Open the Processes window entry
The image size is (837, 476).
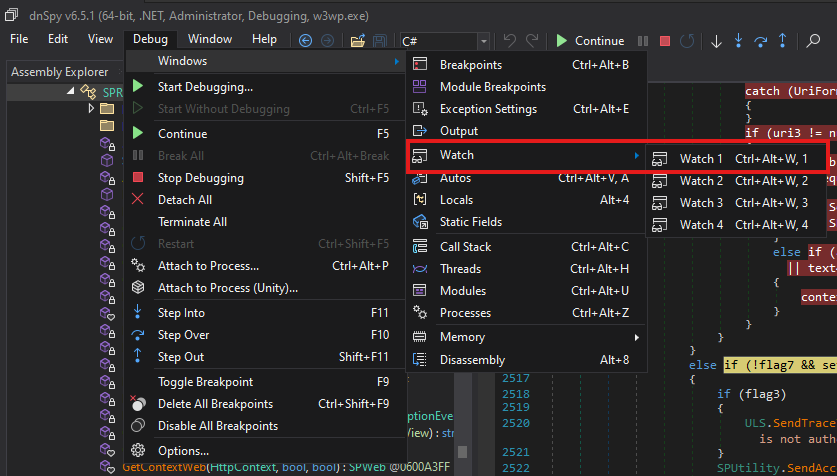(526, 313)
